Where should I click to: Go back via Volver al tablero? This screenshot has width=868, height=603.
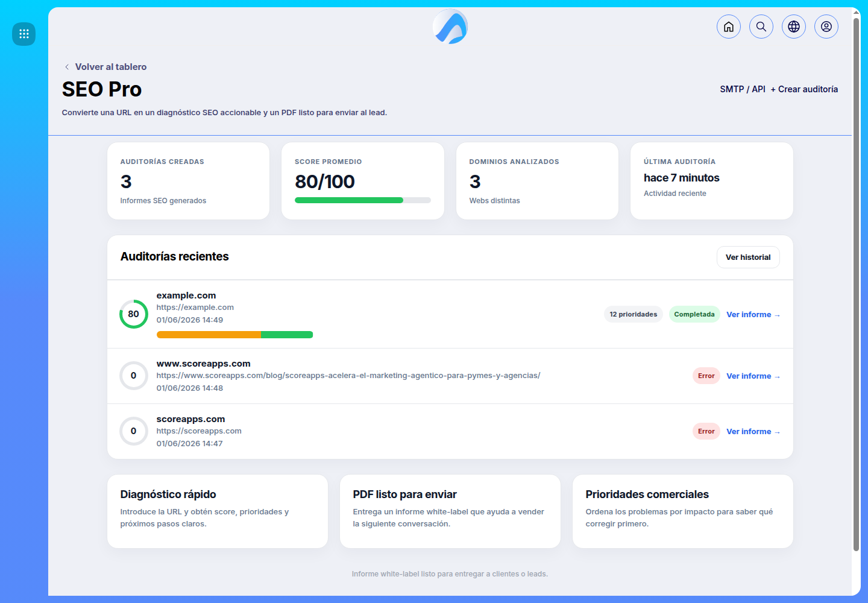pos(105,67)
